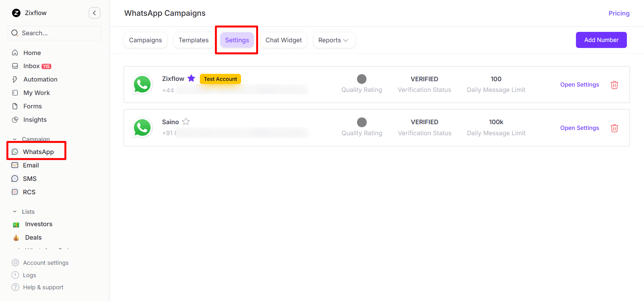
Task: Click the Inbox 115 unread badge
Action: (46, 66)
